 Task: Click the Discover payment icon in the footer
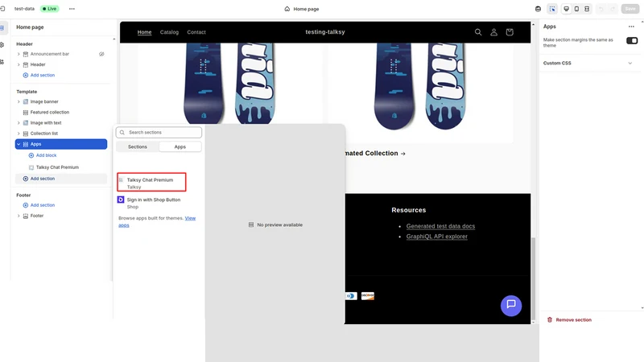point(368,296)
